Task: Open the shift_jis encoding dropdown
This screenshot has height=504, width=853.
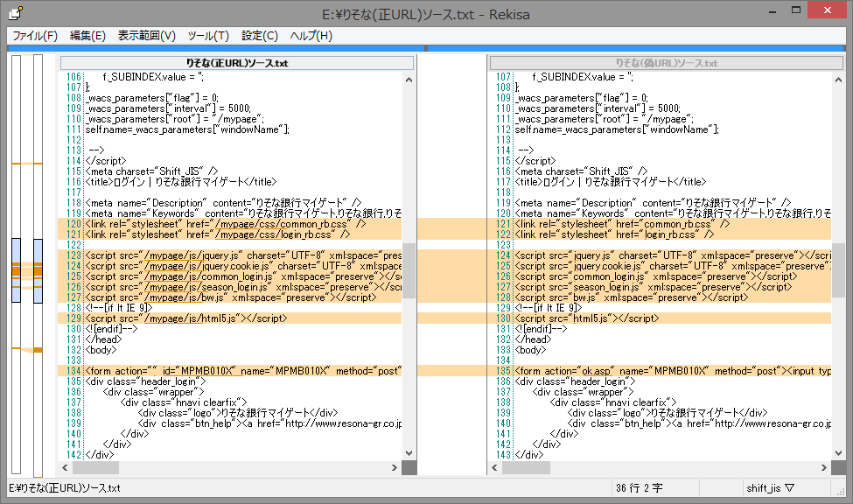Action: click(x=770, y=488)
